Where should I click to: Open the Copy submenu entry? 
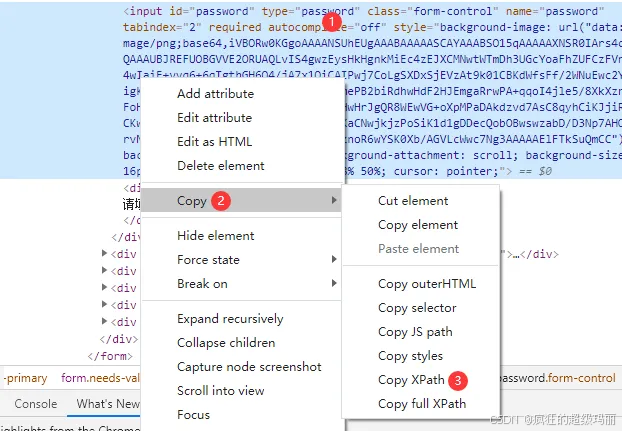[241, 200]
